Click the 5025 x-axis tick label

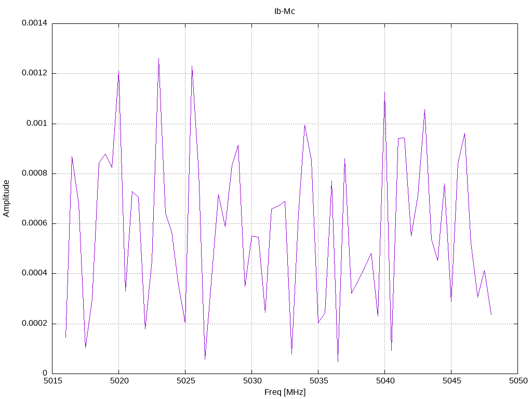click(x=186, y=381)
